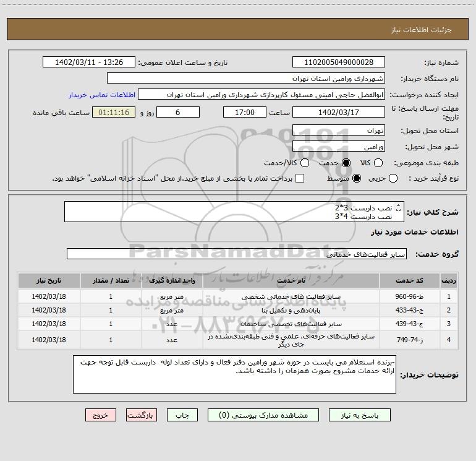Choose the جزیی purchase type
The height and width of the screenshot is (461, 476).
coord(393,178)
